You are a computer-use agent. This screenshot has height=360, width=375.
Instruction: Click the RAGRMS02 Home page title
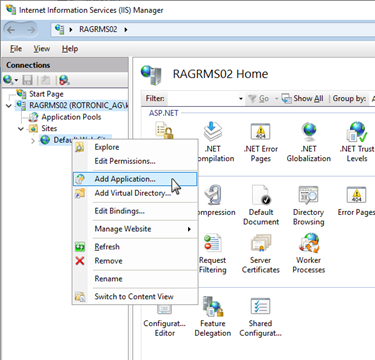220,74
